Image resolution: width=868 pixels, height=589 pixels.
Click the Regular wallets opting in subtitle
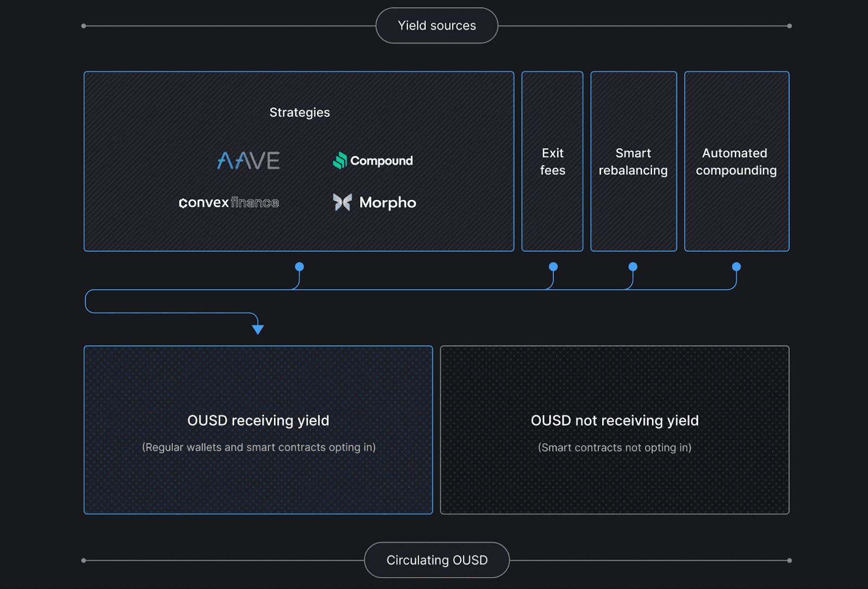pos(259,447)
